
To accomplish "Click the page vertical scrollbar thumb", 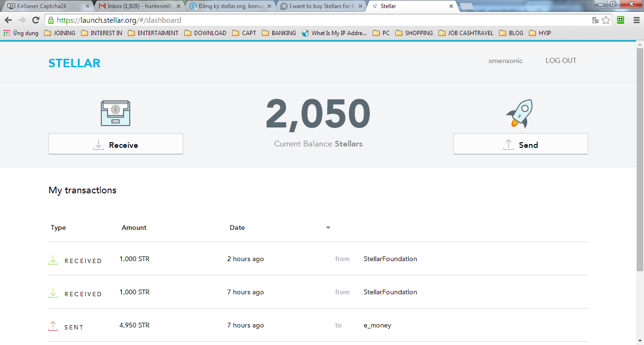I will click(640, 159).
